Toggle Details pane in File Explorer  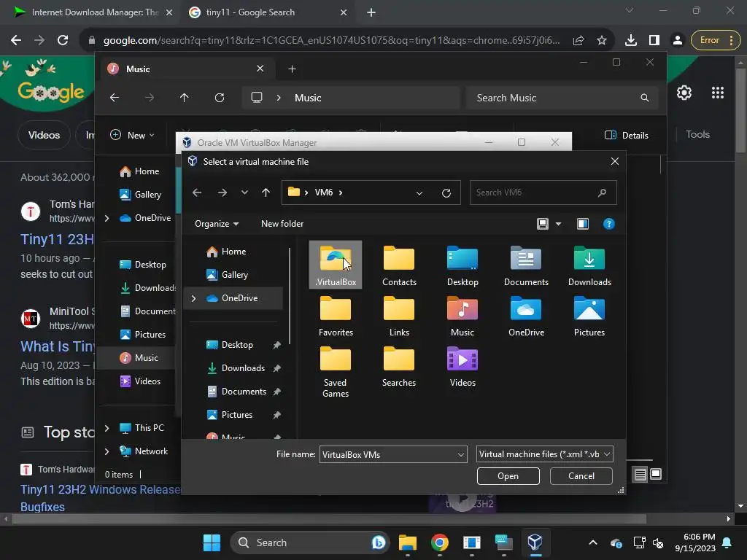coord(626,135)
